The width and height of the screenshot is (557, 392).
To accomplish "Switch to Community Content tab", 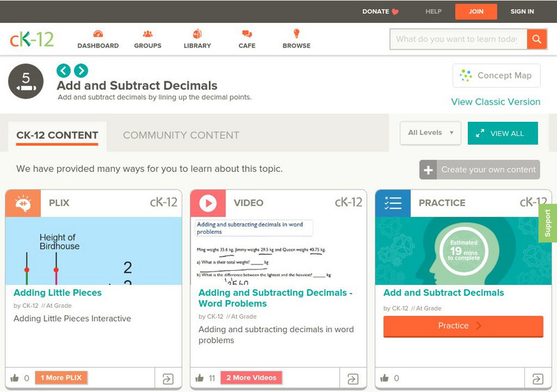I will (x=181, y=135).
